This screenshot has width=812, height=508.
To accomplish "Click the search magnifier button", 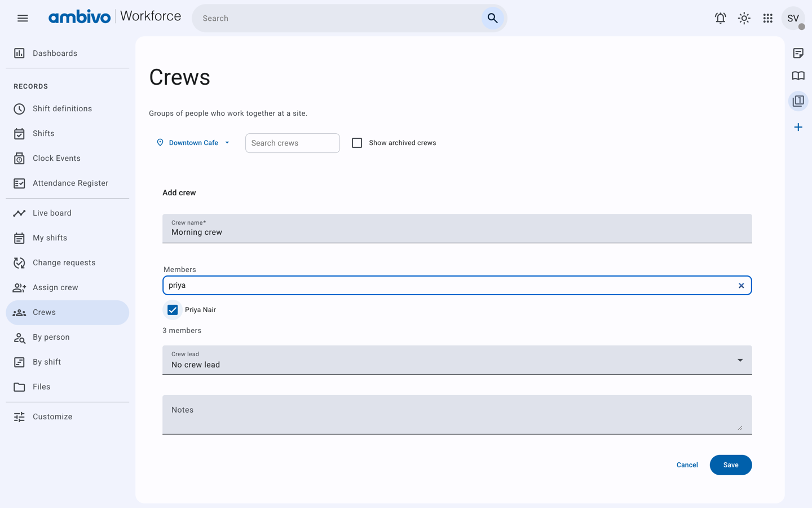I will (x=492, y=18).
